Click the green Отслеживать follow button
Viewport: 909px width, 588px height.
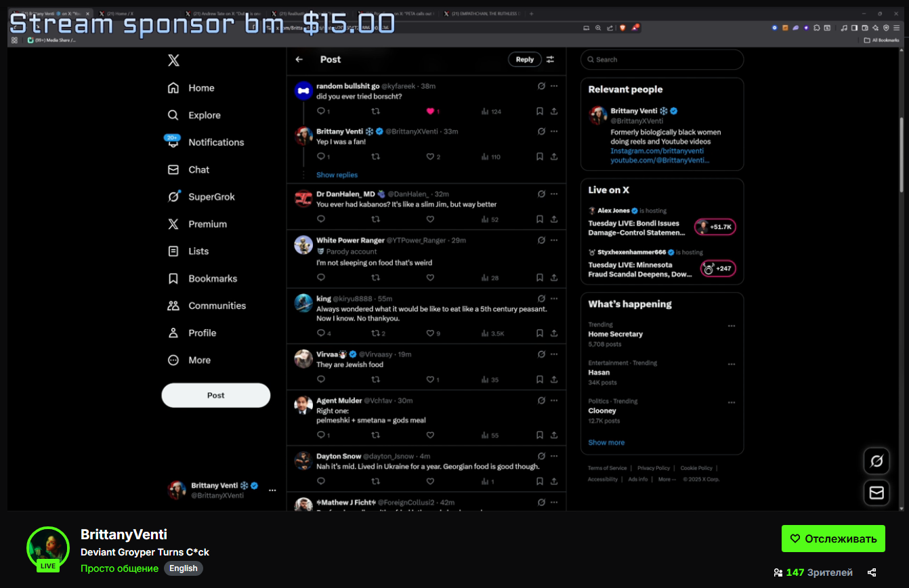833,539
